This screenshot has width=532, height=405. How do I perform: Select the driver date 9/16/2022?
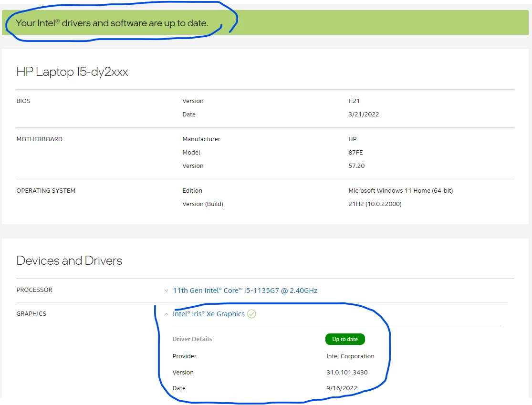click(341, 388)
